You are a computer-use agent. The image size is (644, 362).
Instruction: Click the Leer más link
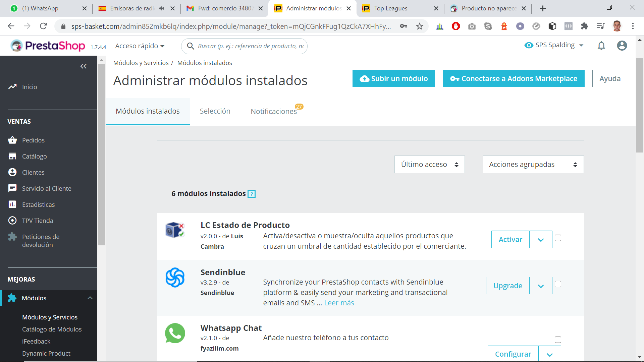tap(339, 303)
